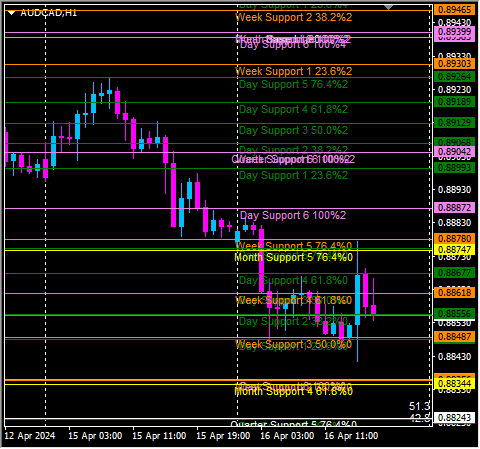Click the gray chart shift triangle marker
Screen dimensions: 480x449
388,7
